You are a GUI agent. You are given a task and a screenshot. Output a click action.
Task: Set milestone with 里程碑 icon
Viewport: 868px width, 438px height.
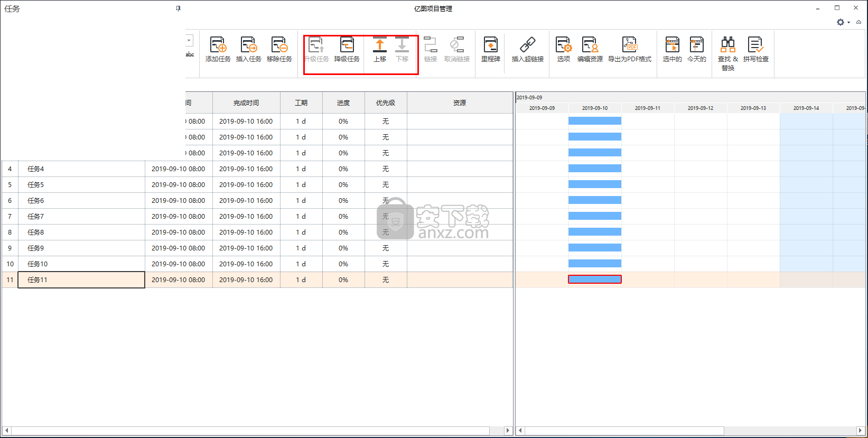click(490, 49)
